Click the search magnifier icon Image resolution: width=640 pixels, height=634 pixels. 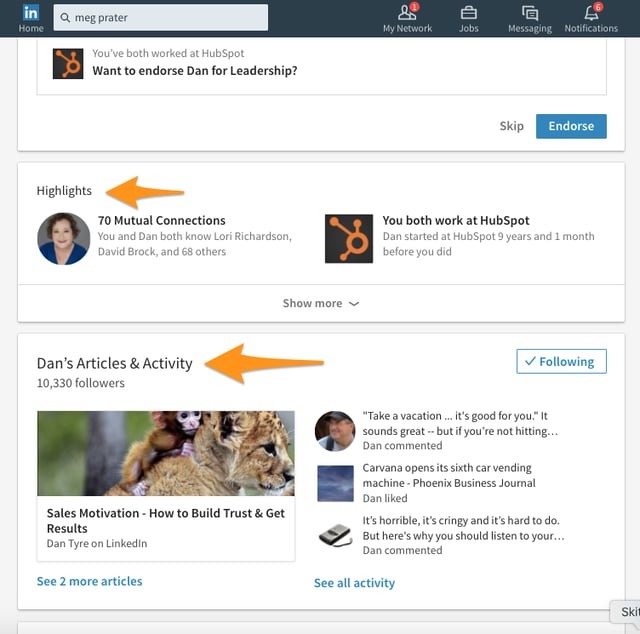tap(65, 18)
